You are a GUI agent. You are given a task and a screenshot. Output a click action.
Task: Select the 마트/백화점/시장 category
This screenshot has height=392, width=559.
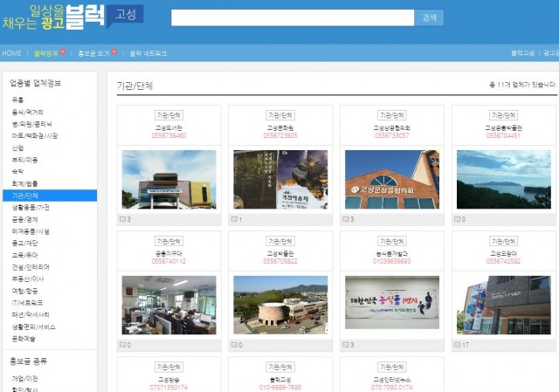35,136
